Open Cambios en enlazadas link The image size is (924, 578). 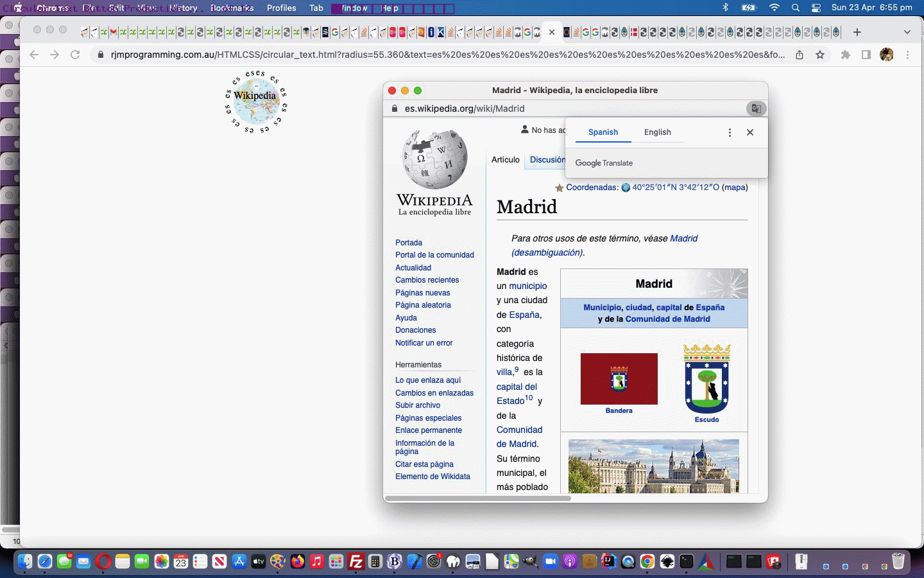[434, 393]
